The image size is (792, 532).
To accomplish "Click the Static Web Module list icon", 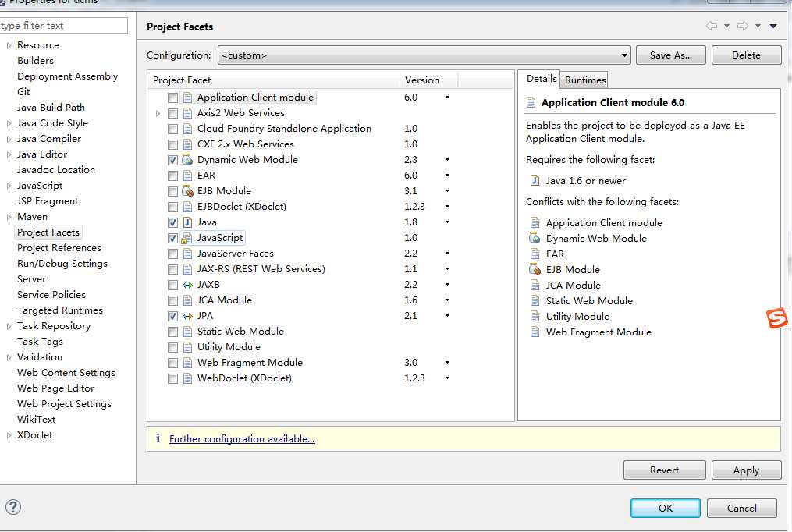I will [x=187, y=332].
